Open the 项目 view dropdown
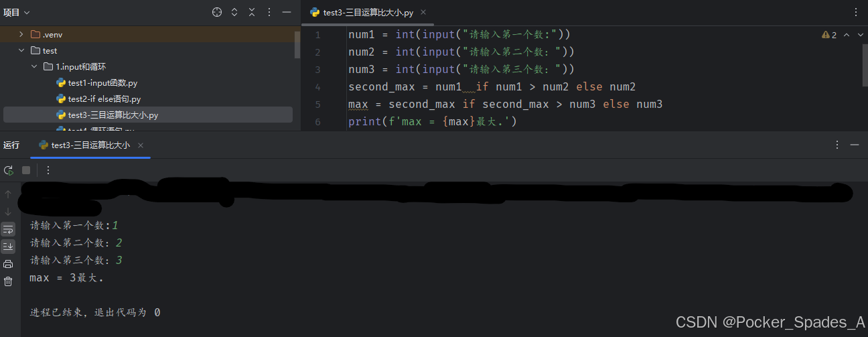868x337 pixels. 17,12
